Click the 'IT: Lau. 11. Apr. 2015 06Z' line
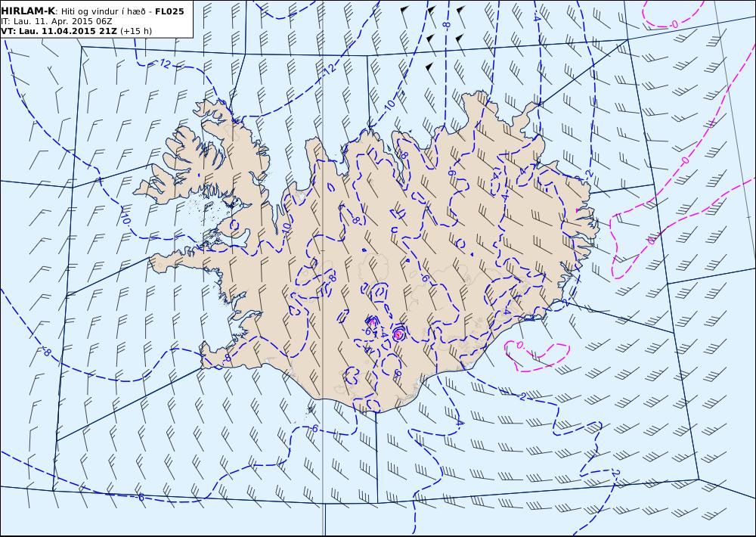This screenshot has width=756, height=537. 56,21
